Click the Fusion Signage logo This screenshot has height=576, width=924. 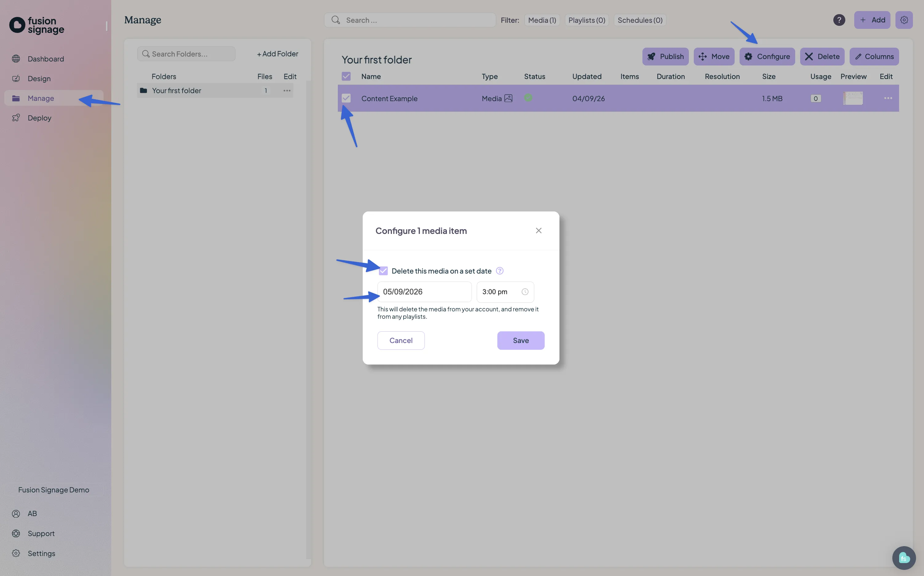tap(37, 25)
